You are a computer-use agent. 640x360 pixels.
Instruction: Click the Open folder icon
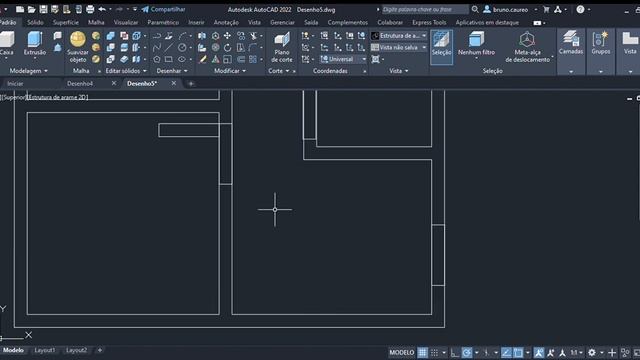[31, 9]
